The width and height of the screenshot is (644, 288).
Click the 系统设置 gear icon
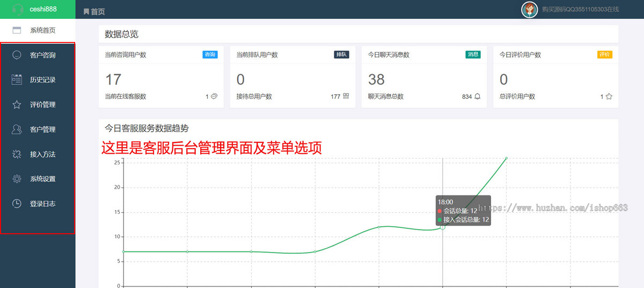[x=17, y=178]
